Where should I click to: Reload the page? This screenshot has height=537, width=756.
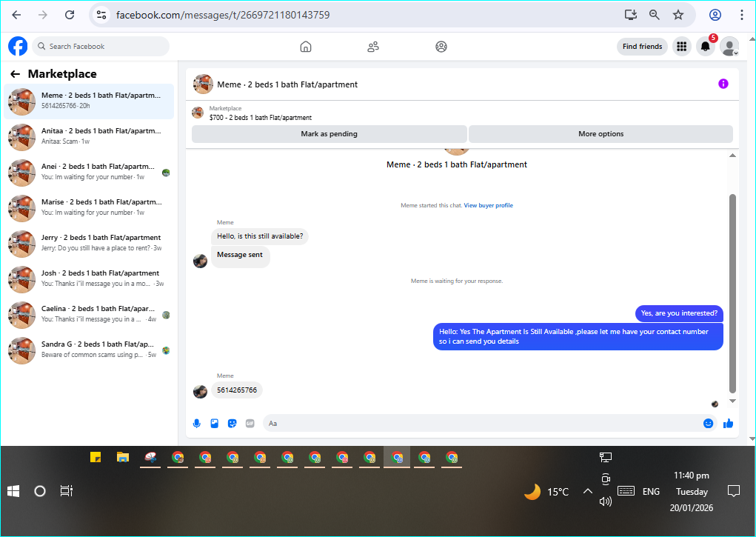click(x=70, y=15)
